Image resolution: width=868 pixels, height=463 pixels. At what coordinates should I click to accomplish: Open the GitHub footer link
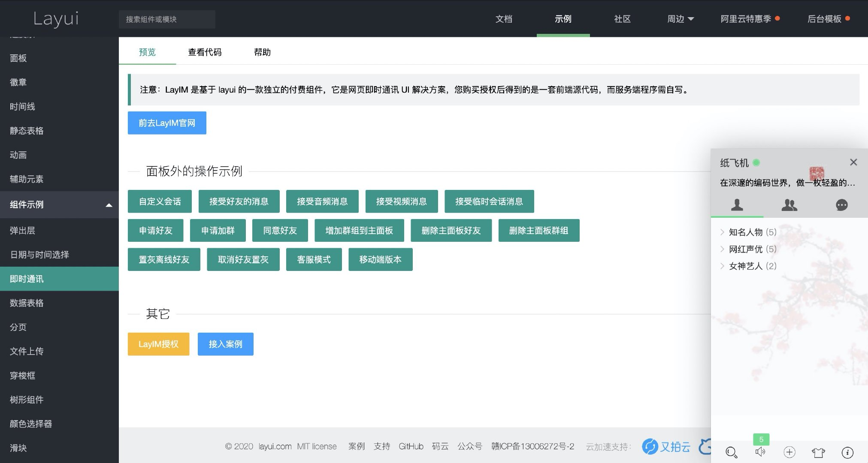click(411, 447)
